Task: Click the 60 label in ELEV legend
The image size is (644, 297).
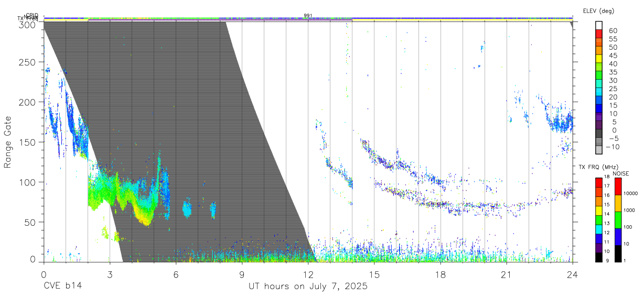Action: click(613, 30)
